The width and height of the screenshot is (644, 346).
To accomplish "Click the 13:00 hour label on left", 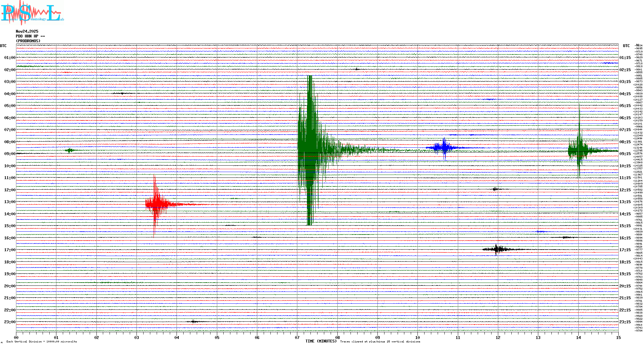I will tap(10, 202).
